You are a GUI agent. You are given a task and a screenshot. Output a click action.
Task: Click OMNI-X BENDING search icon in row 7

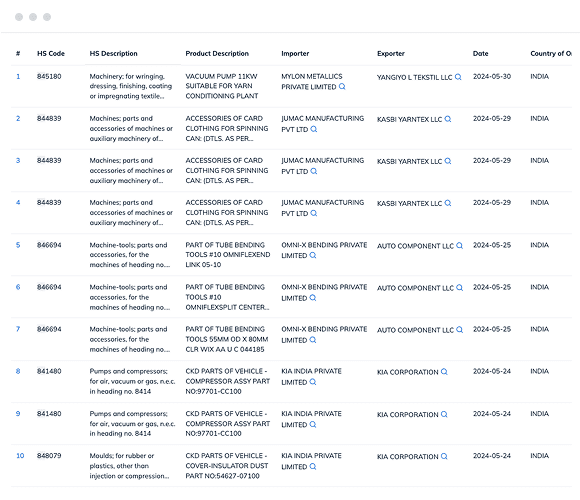[313, 340]
